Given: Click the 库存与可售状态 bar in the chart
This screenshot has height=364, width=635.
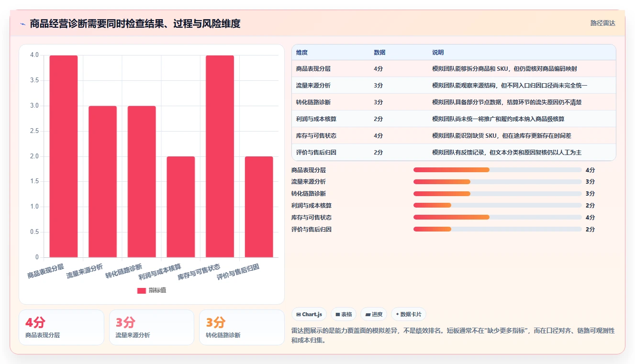Looking at the screenshot, I should pos(220,156).
